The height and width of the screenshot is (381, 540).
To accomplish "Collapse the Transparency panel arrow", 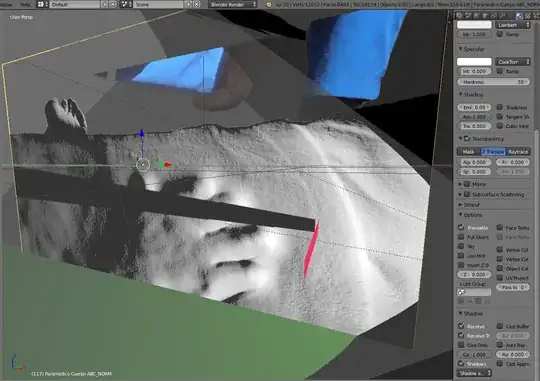I will pos(460,138).
